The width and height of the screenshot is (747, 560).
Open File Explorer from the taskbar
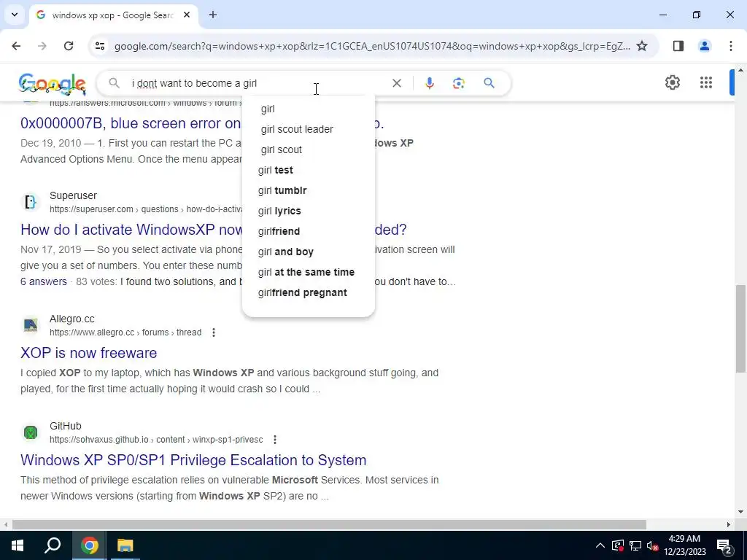[x=125, y=545]
